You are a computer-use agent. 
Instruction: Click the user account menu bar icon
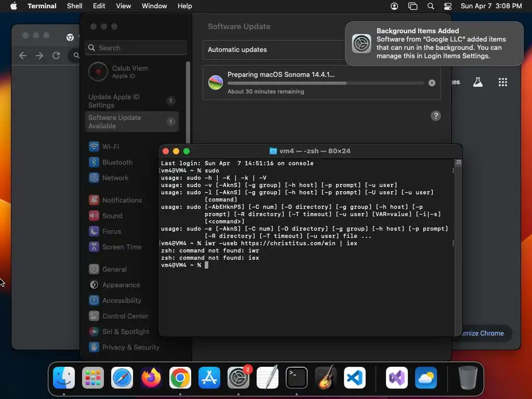tap(394, 6)
